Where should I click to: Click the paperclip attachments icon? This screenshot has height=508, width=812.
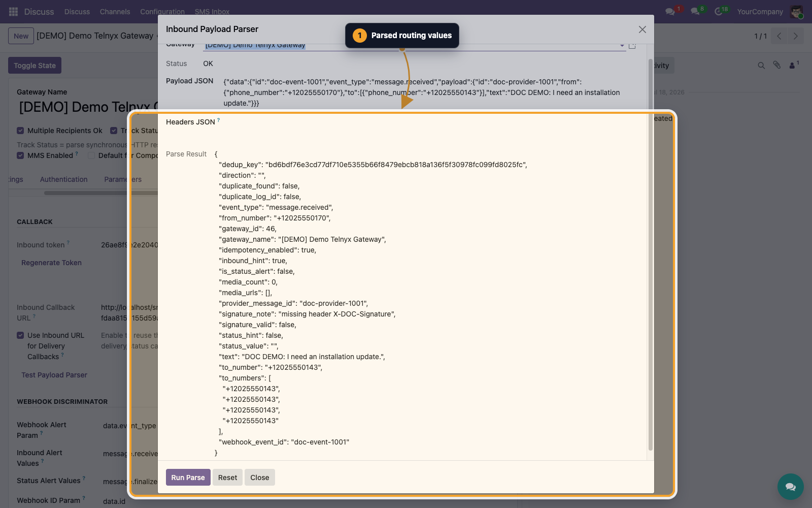tap(777, 65)
